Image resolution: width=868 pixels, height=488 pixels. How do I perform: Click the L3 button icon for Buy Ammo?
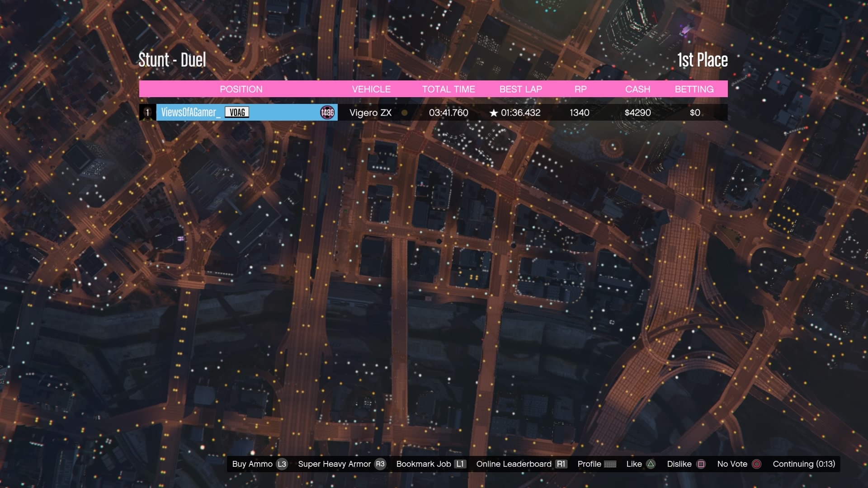(282, 464)
